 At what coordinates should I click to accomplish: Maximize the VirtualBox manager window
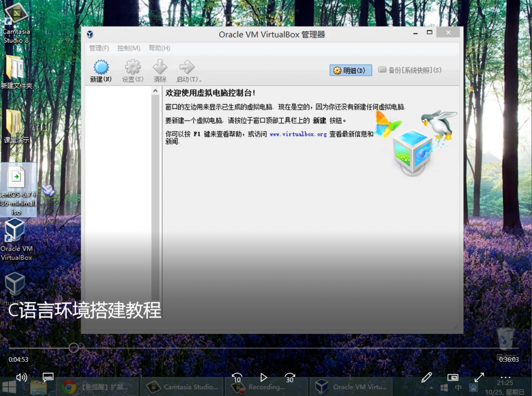pos(430,33)
